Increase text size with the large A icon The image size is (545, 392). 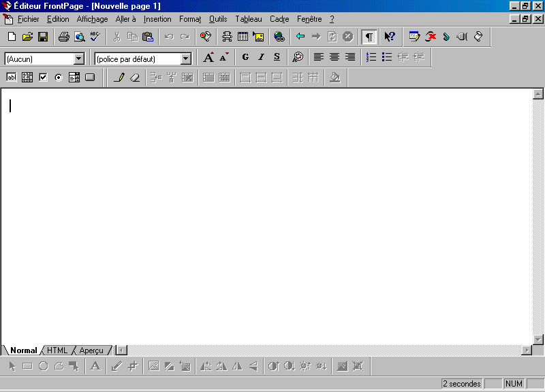click(208, 57)
